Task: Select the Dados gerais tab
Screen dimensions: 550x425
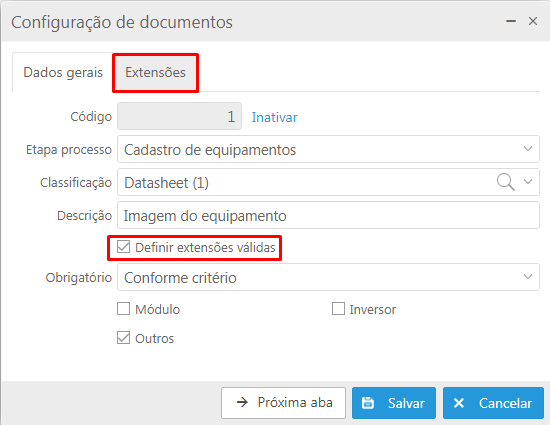Action: [63, 73]
